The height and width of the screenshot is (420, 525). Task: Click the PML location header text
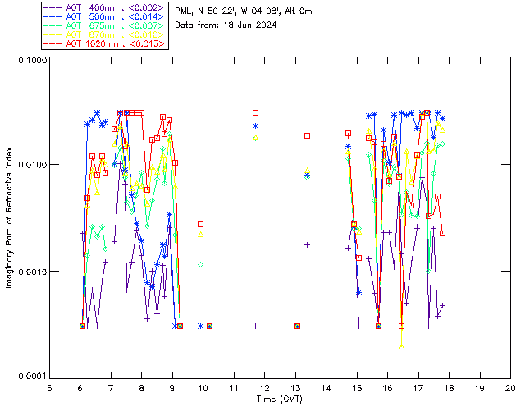[244, 11]
